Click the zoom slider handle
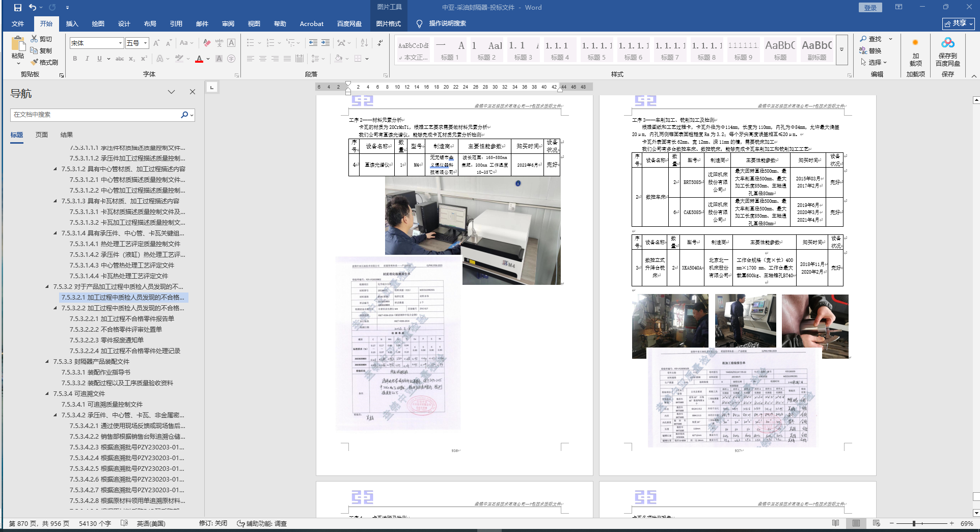This screenshot has height=532, width=980. click(914, 523)
